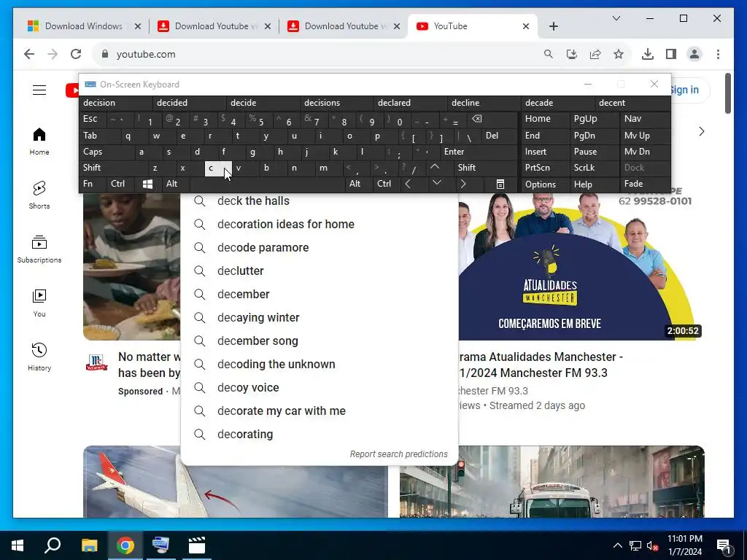Choose 'declutter' search suggestion
Screen dimensions: 747x560
(x=320, y=271)
